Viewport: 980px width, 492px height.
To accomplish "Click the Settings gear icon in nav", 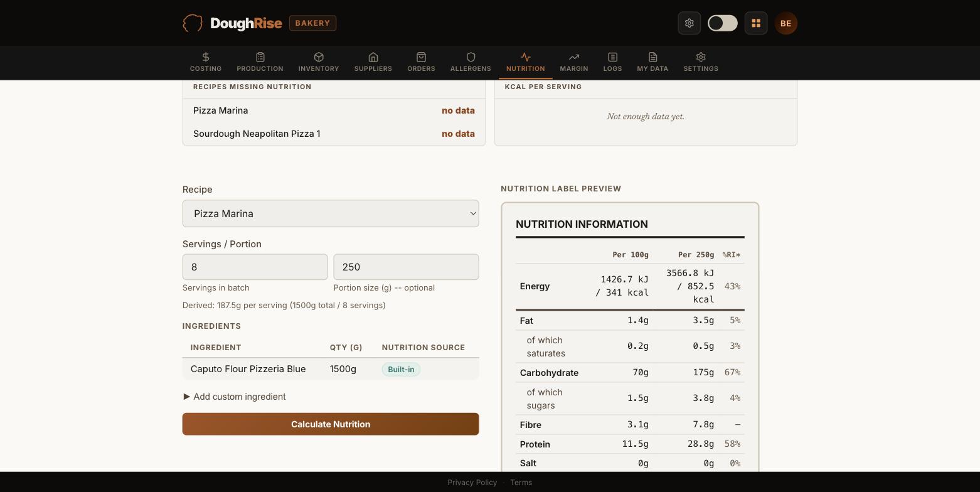I will point(701,57).
